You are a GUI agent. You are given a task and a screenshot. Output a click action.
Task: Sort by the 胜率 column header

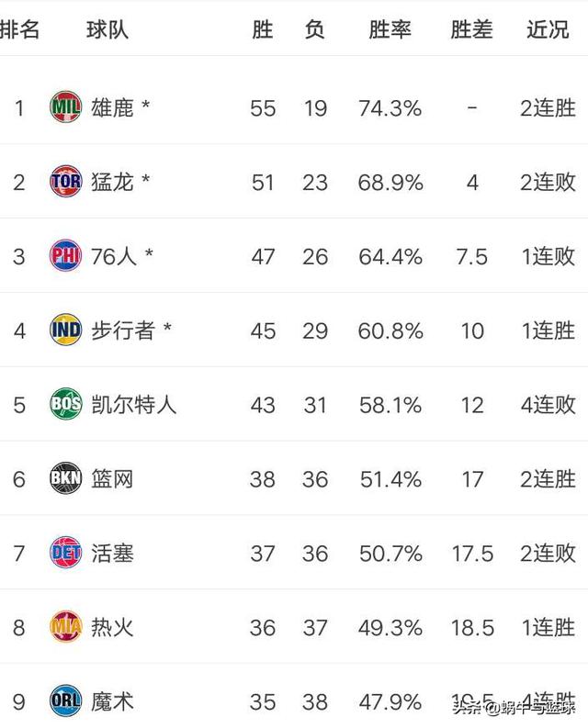[390, 30]
